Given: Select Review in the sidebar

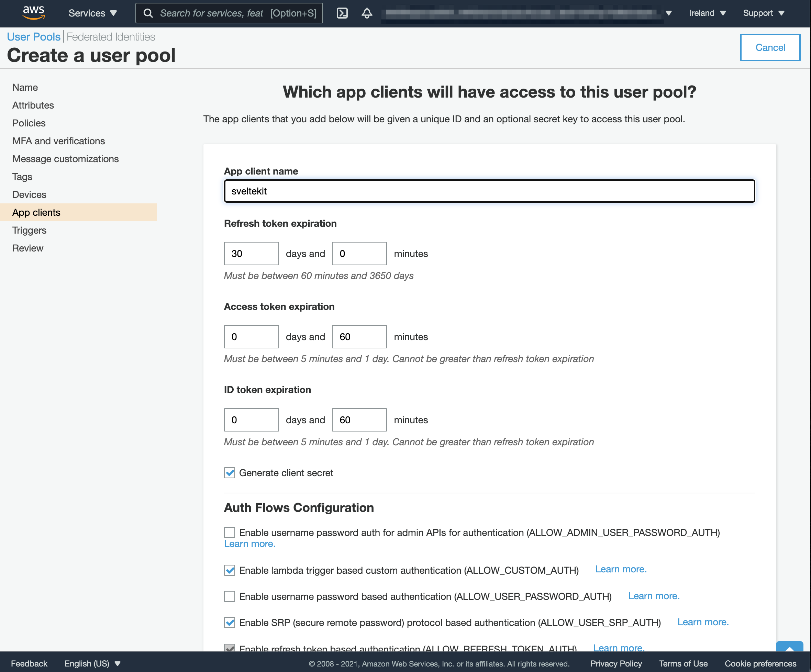Looking at the screenshot, I should (x=27, y=248).
